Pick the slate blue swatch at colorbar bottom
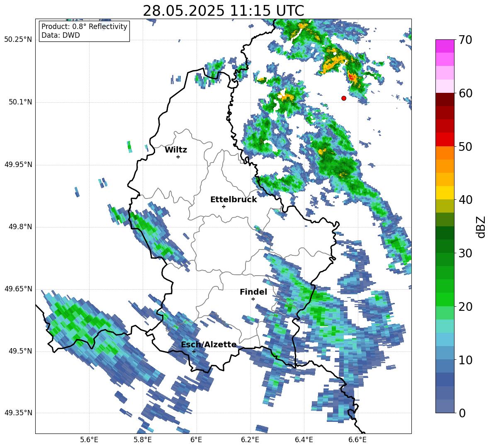Image resolution: width=491 pixels, height=448 pixels. [445, 406]
